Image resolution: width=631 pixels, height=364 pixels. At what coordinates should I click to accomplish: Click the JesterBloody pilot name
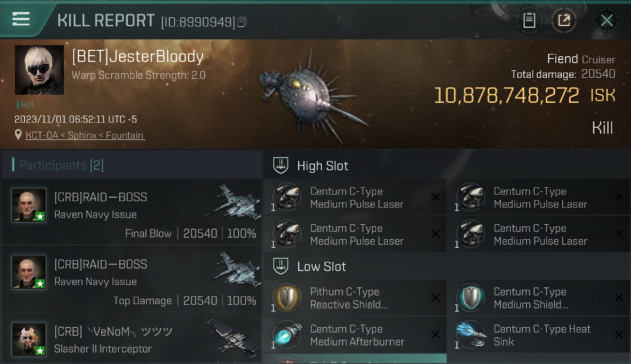click(138, 57)
